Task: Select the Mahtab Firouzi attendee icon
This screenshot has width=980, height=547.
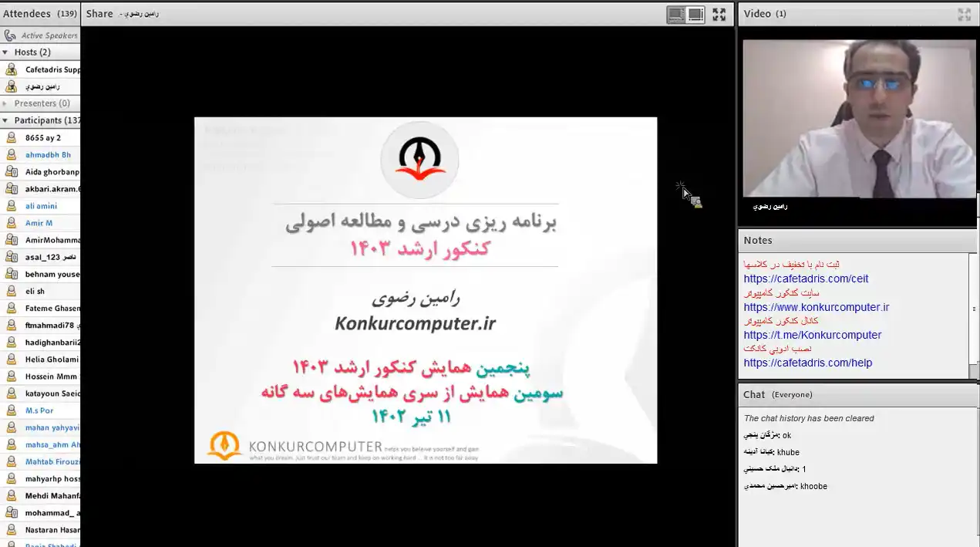Action: pyautogui.click(x=11, y=461)
